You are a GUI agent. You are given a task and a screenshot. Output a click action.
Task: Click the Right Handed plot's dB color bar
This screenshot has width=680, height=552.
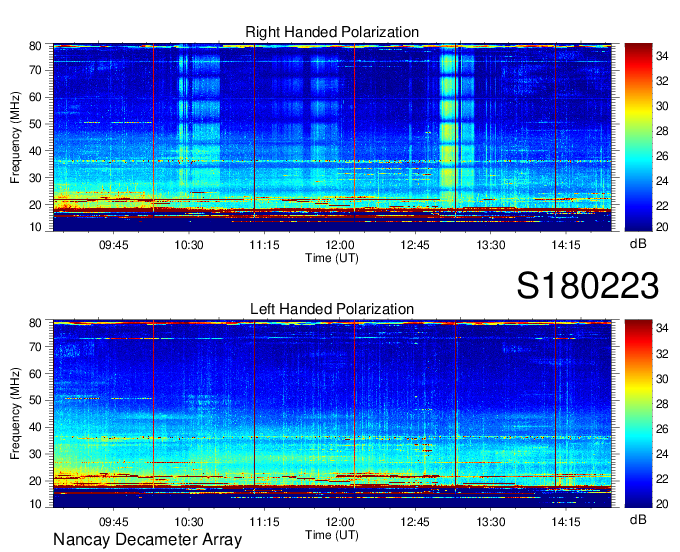[638, 137]
